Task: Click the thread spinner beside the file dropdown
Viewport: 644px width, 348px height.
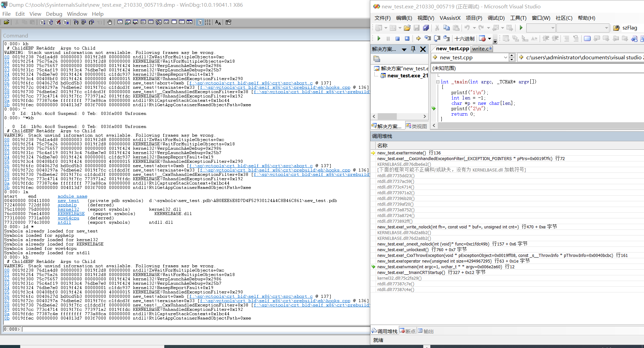Action: (x=512, y=58)
